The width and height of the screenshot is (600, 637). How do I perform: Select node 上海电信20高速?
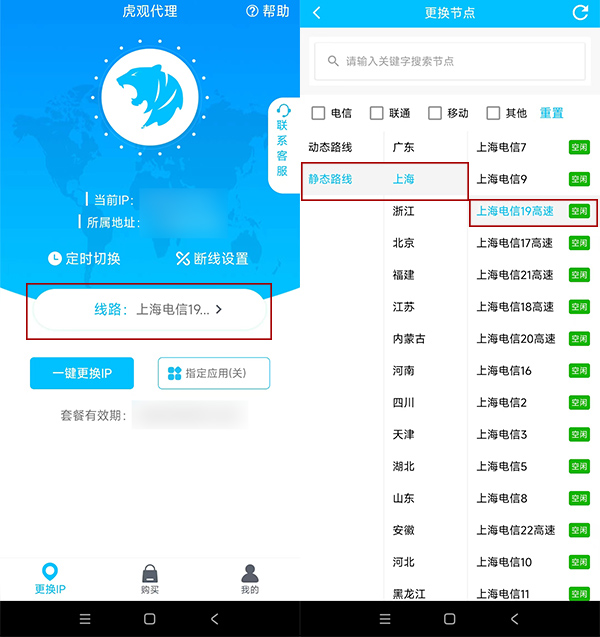[516, 339]
